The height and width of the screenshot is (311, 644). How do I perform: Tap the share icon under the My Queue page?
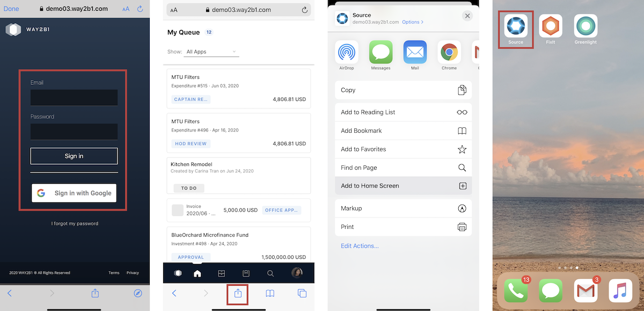point(238,293)
